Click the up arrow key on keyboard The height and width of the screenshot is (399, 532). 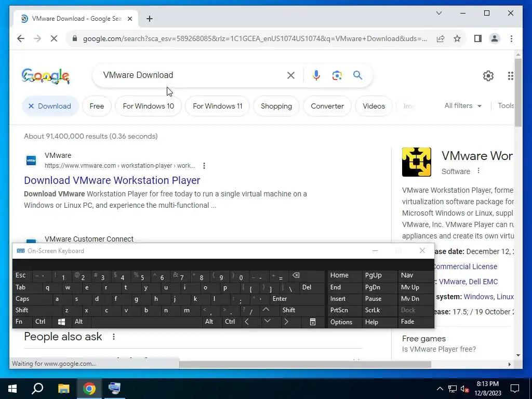point(266,310)
